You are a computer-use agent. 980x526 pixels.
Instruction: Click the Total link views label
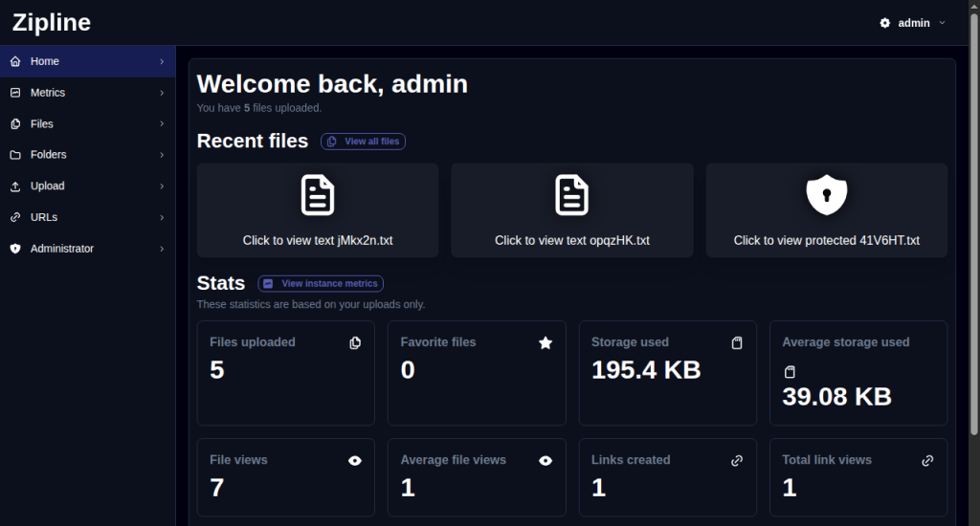[827, 460]
